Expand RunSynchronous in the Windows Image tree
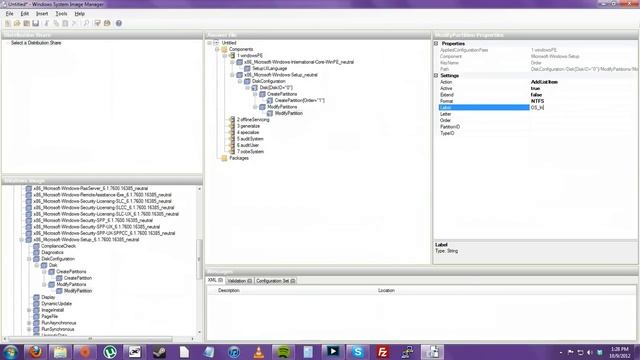 (29, 329)
